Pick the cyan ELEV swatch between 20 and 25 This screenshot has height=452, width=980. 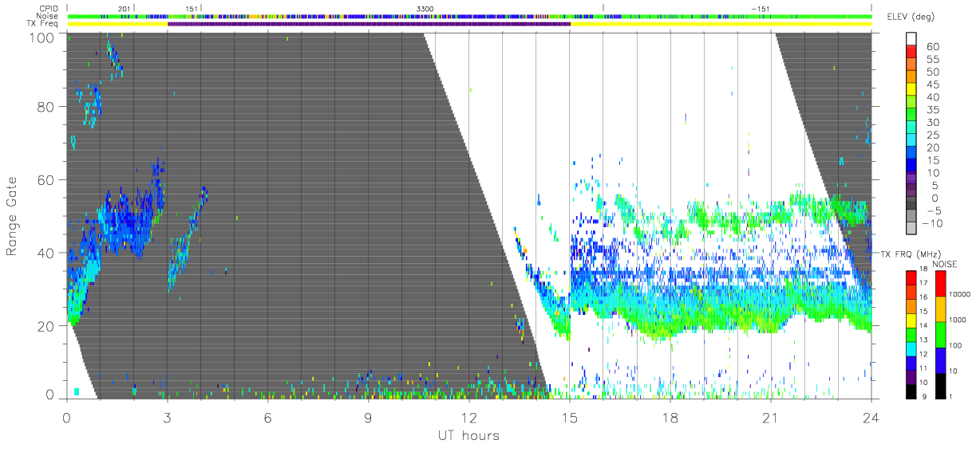click(x=911, y=141)
